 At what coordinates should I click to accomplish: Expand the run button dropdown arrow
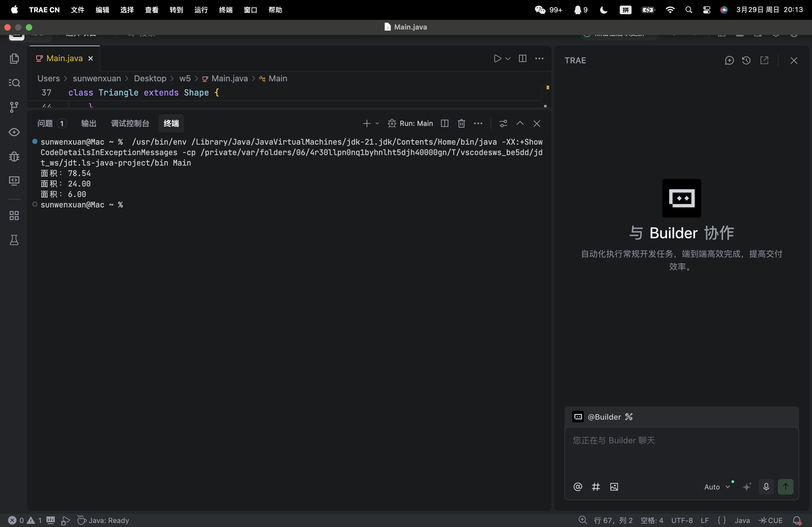tap(508, 59)
